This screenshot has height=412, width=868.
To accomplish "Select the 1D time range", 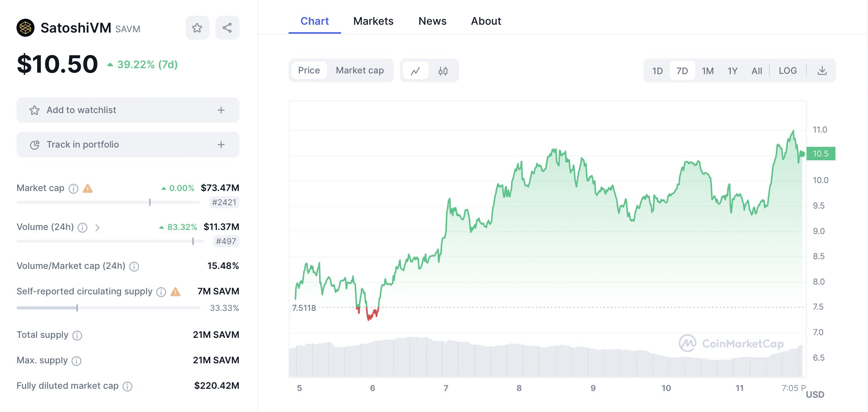I will pyautogui.click(x=657, y=71).
